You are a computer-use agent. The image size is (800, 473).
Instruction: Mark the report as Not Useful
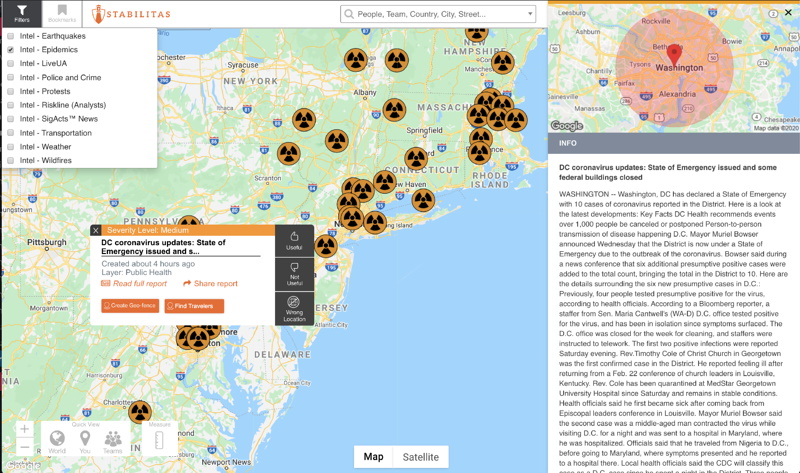[x=294, y=274]
